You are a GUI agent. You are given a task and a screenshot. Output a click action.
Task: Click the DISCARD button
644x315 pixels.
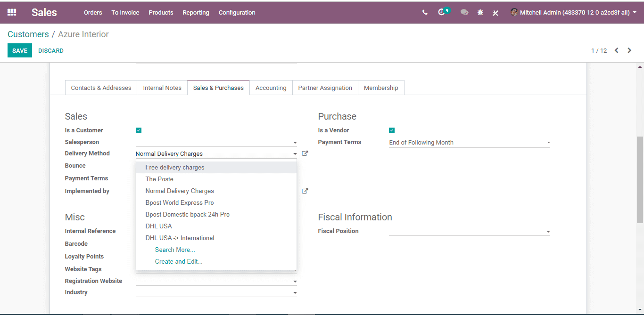[51, 50]
